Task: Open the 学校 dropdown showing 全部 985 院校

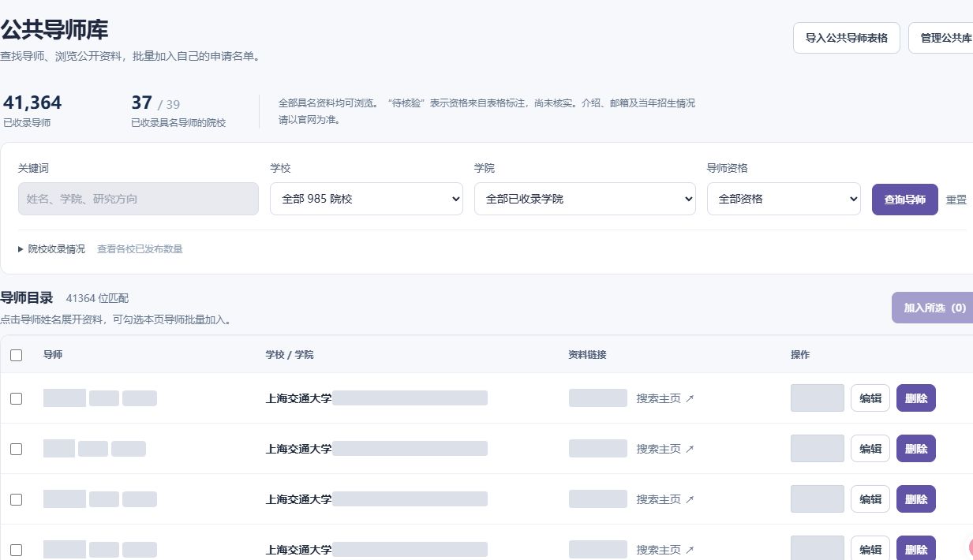Action: coord(366,199)
